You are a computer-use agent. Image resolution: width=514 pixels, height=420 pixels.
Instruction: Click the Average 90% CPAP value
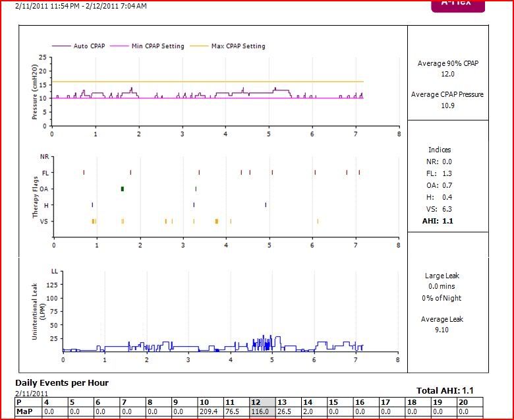point(447,75)
